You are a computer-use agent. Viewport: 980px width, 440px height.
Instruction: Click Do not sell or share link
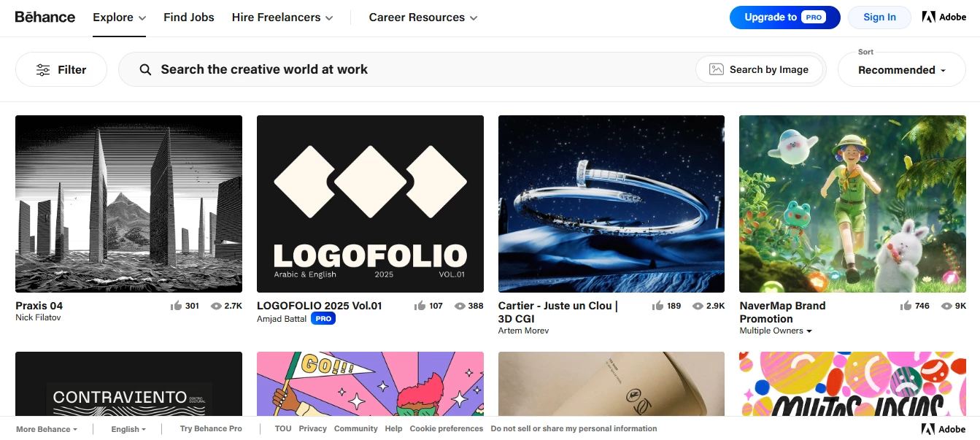tap(574, 428)
